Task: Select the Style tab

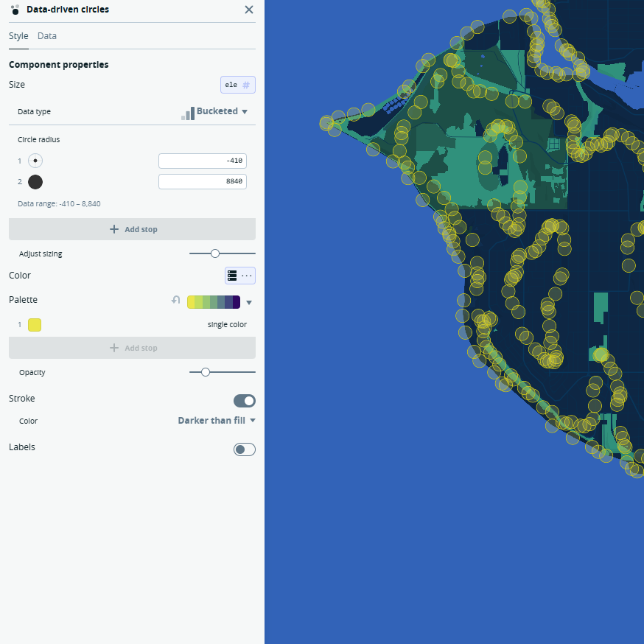Action: point(18,35)
